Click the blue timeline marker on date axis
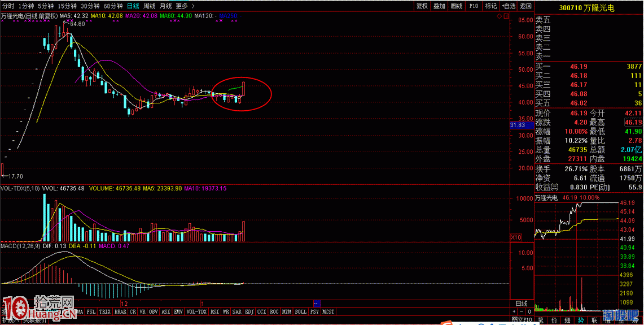This screenshot has width=644, height=325. pos(317,304)
